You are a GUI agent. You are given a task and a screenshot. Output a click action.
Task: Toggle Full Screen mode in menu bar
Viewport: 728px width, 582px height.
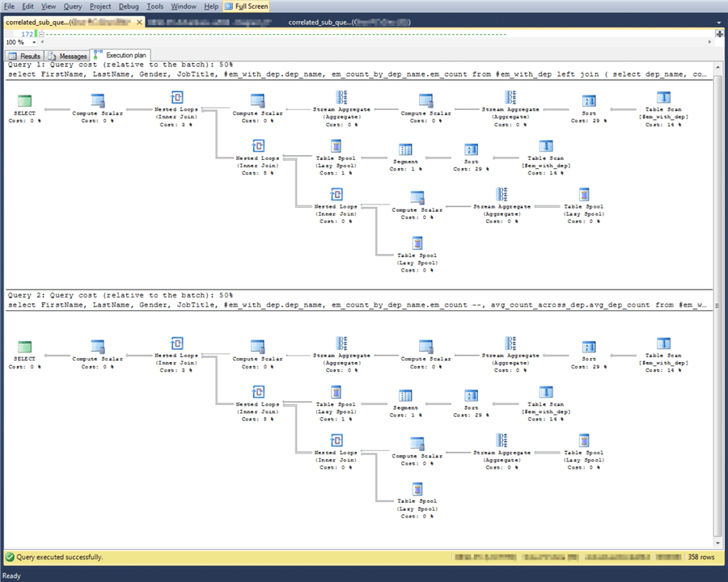point(247,6)
